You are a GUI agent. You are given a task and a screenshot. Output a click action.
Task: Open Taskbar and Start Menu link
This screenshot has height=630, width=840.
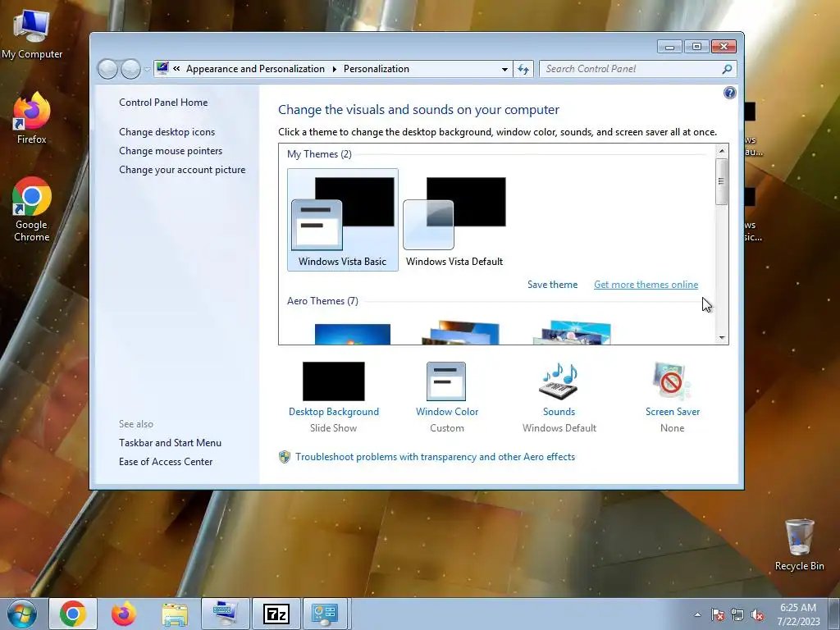tap(170, 443)
